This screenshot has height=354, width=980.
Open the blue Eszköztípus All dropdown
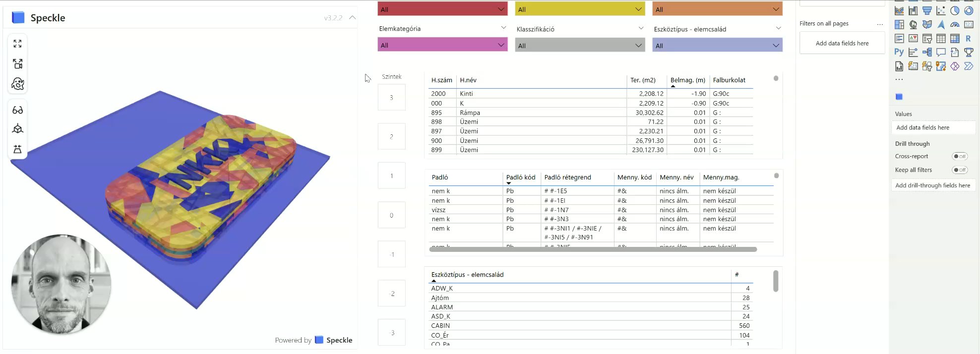click(x=717, y=45)
